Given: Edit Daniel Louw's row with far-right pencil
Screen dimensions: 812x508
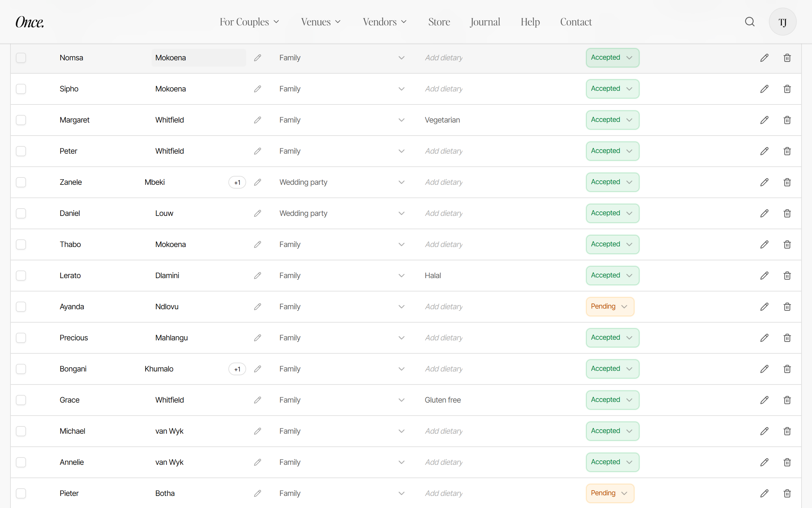Looking at the screenshot, I should point(764,213).
